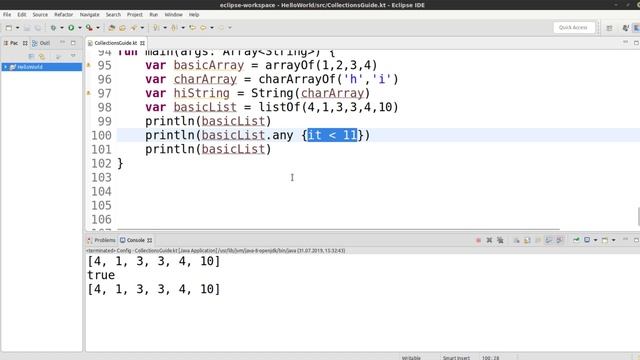The width and height of the screenshot is (640, 360).
Task: Click the Run External Tools icon
Action: 89,28
